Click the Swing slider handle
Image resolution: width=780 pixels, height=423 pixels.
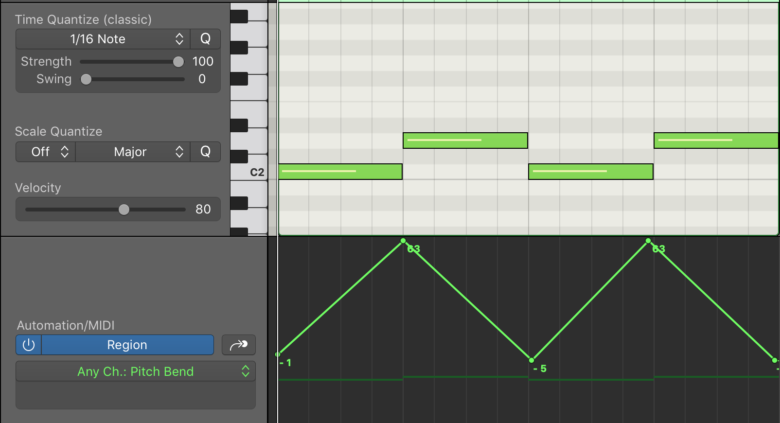pos(86,79)
